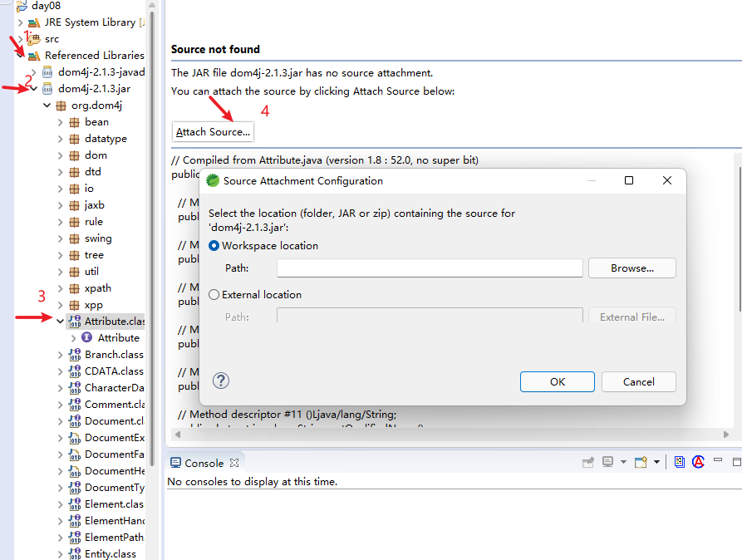Expand the CDATA.class node
Screen dimensions: 742x560
point(60,371)
